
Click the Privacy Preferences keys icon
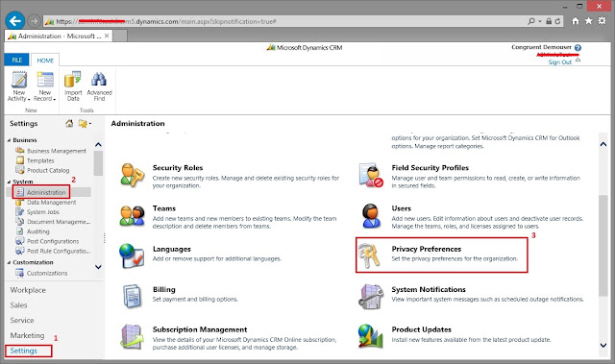pyautogui.click(x=369, y=255)
